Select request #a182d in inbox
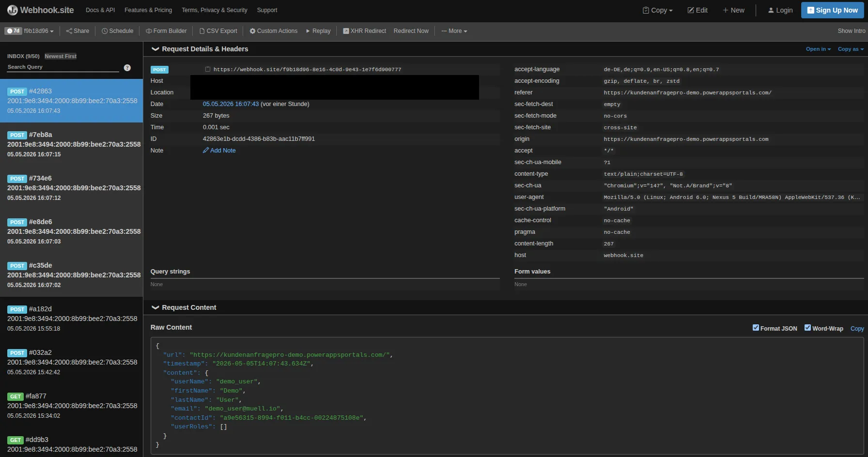 72,319
